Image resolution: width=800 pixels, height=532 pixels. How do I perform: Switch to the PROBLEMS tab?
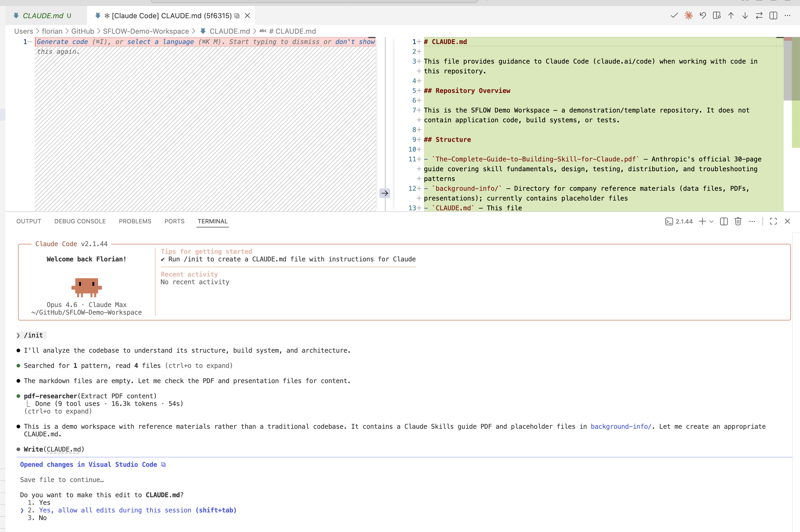(x=135, y=221)
